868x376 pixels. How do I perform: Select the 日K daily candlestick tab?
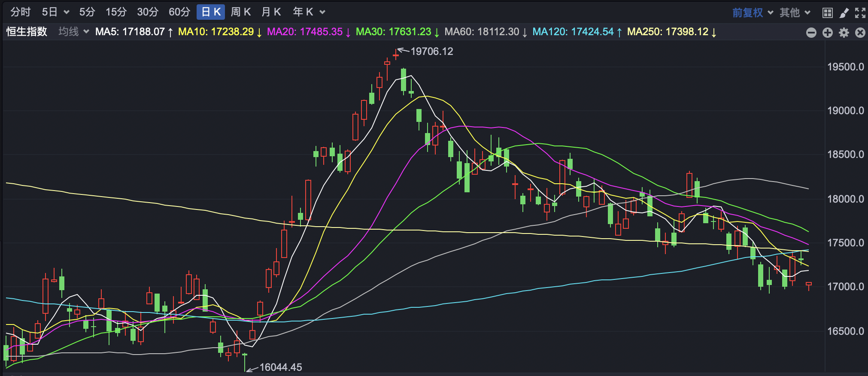[x=211, y=12]
